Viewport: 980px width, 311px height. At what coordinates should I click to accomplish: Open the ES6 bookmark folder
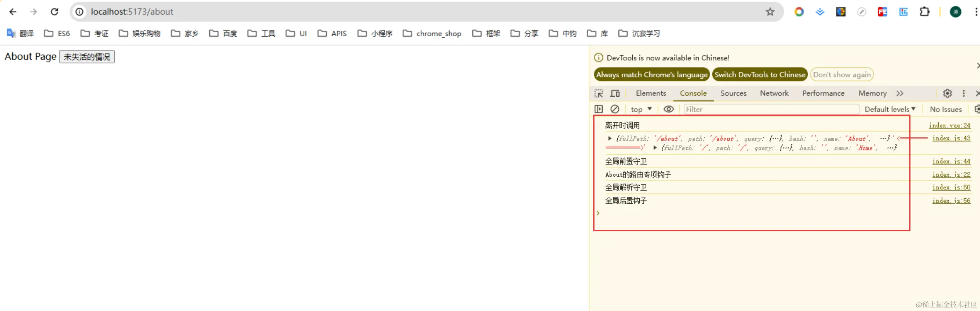(57, 34)
